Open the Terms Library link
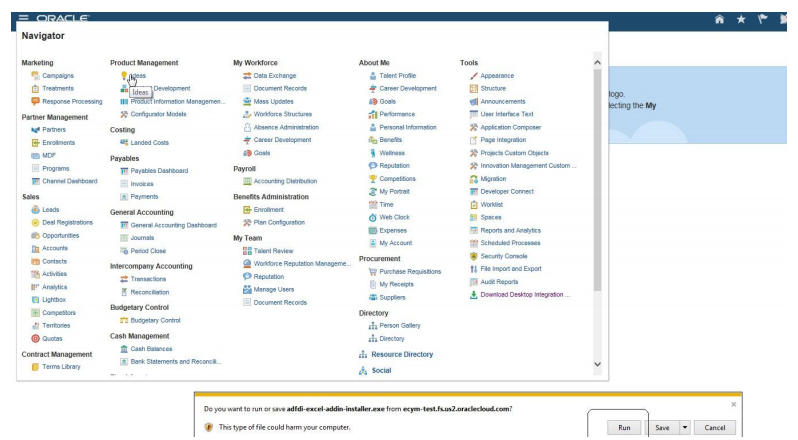The height and width of the screenshot is (440, 798). click(x=61, y=367)
